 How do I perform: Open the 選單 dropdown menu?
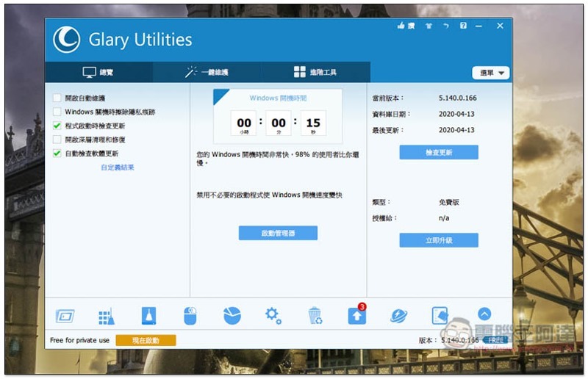tap(490, 73)
